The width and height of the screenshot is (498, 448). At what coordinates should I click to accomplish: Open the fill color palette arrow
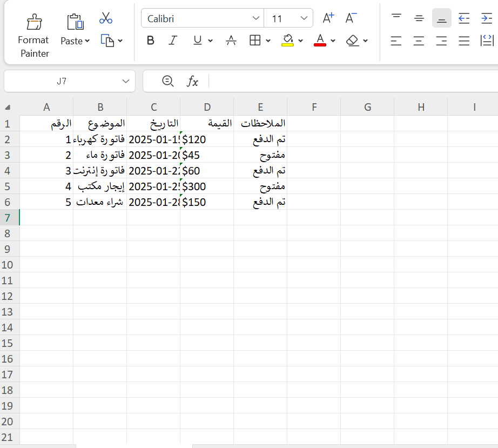pyautogui.click(x=300, y=41)
